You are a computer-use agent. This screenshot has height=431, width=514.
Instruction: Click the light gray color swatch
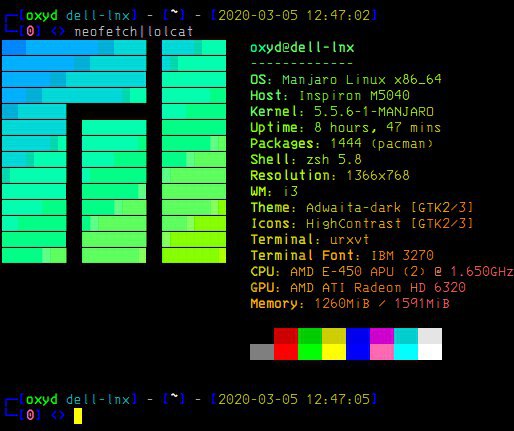[x=430, y=336]
